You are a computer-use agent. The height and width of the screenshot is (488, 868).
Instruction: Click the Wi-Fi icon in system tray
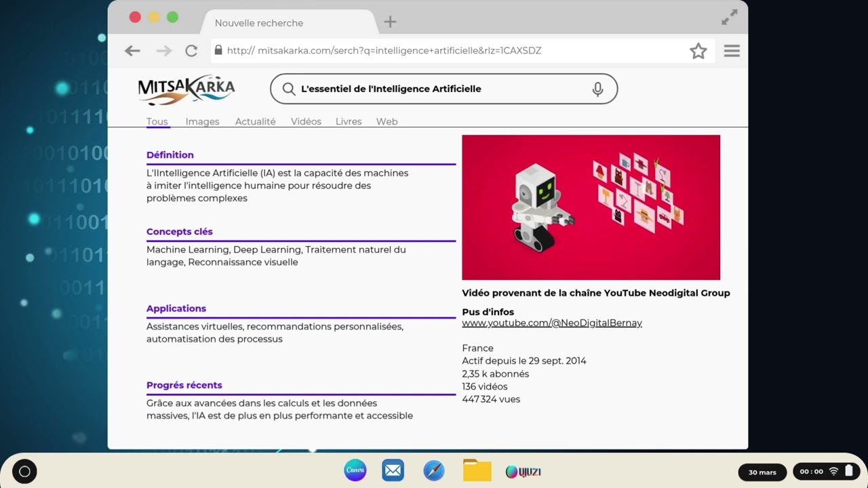(833, 472)
